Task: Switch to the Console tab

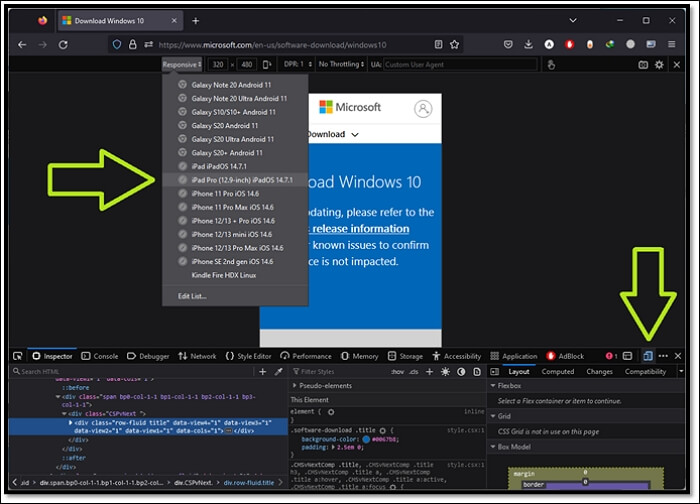Action: coord(100,356)
